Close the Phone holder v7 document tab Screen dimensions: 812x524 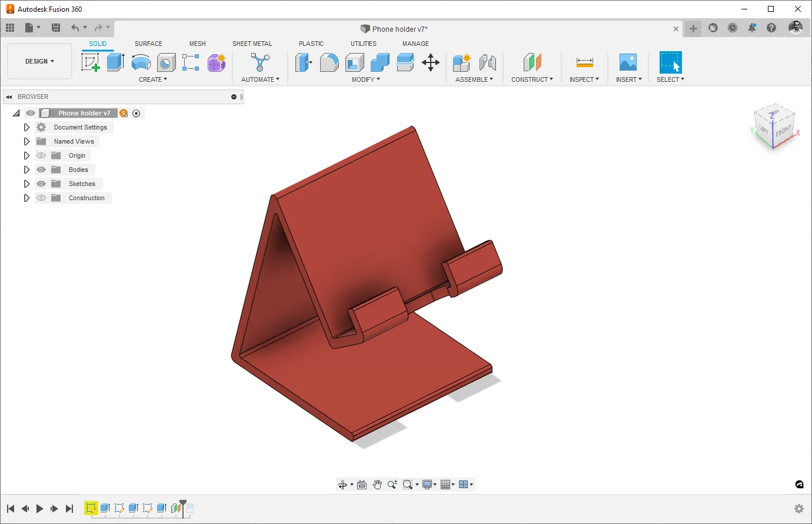tap(676, 29)
